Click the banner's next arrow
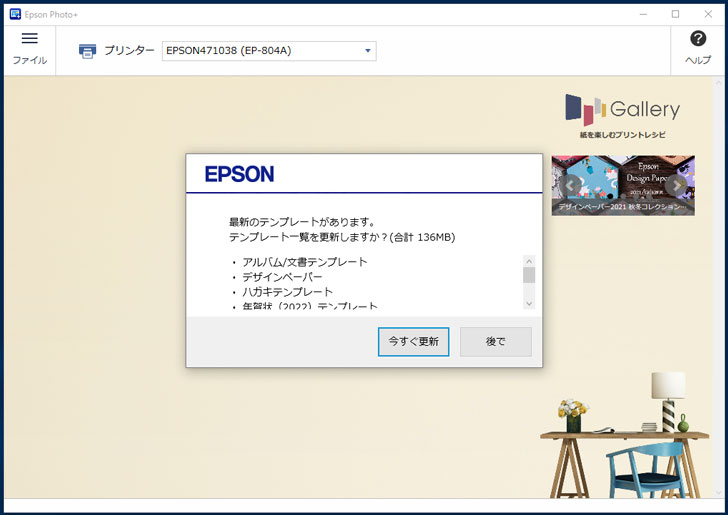728x515 pixels. pyautogui.click(x=676, y=185)
